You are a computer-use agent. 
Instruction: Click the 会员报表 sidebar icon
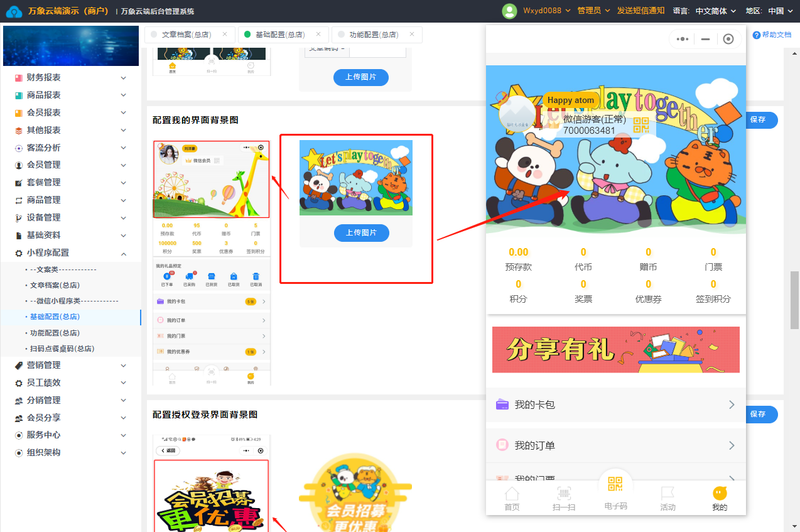pos(19,113)
